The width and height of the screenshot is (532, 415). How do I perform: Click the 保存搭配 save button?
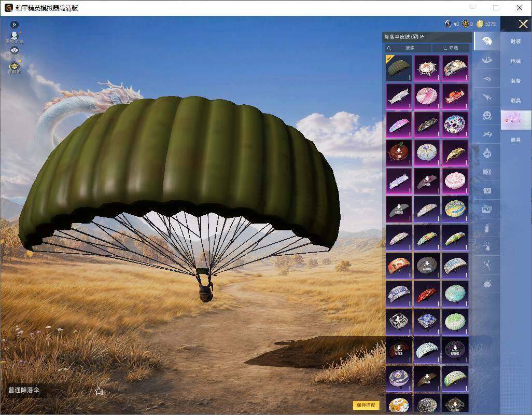click(366, 405)
